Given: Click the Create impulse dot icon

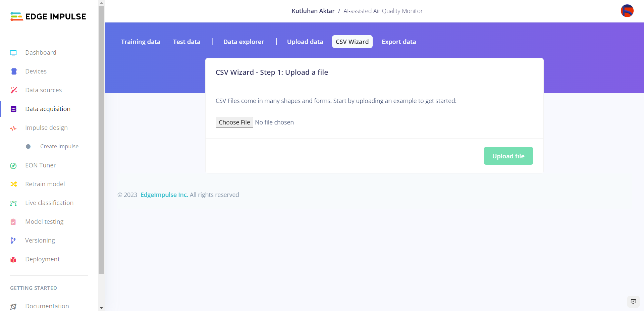Looking at the screenshot, I should pos(28,147).
